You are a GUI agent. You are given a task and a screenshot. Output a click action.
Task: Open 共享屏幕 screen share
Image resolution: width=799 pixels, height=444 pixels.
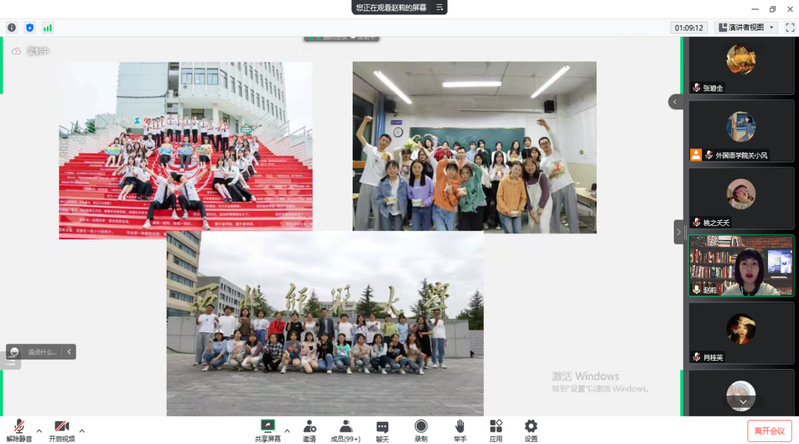tap(267, 429)
